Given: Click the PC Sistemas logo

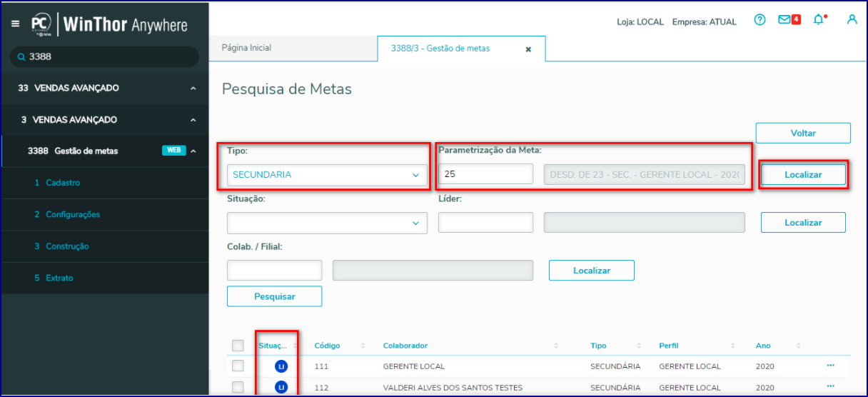Looking at the screenshot, I should (40, 24).
